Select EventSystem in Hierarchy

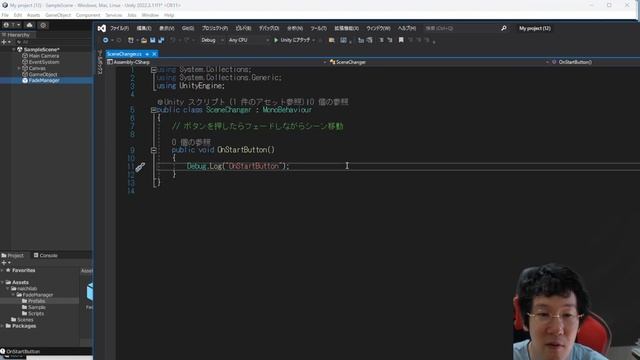tap(44, 62)
